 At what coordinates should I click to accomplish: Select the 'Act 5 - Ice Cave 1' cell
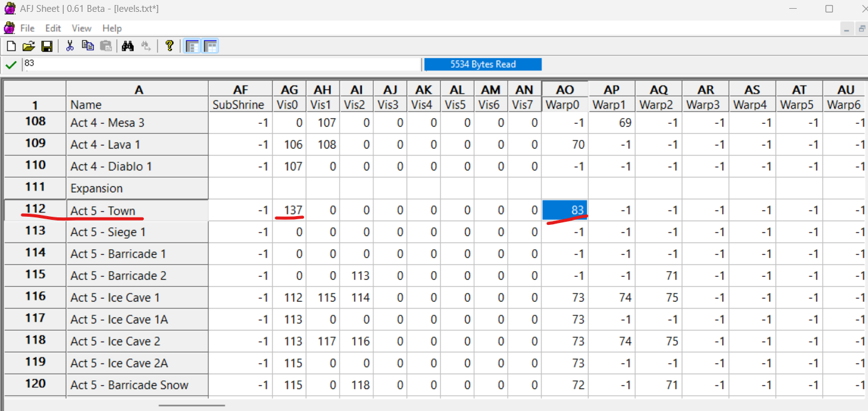(138, 297)
